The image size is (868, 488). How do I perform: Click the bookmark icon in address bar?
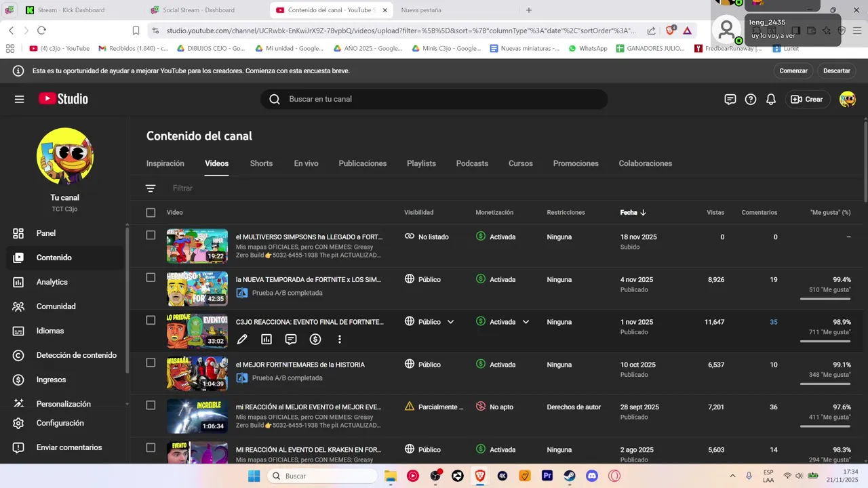136,30
